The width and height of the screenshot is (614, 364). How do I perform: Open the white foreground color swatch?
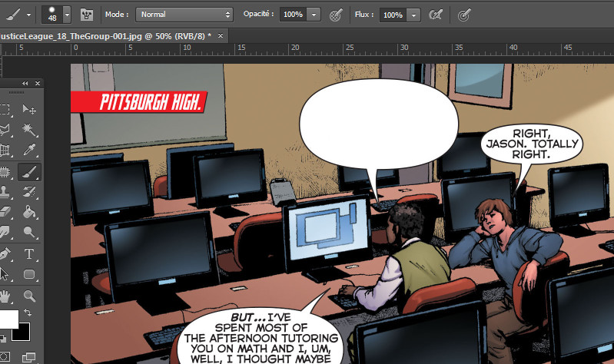(8, 319)
